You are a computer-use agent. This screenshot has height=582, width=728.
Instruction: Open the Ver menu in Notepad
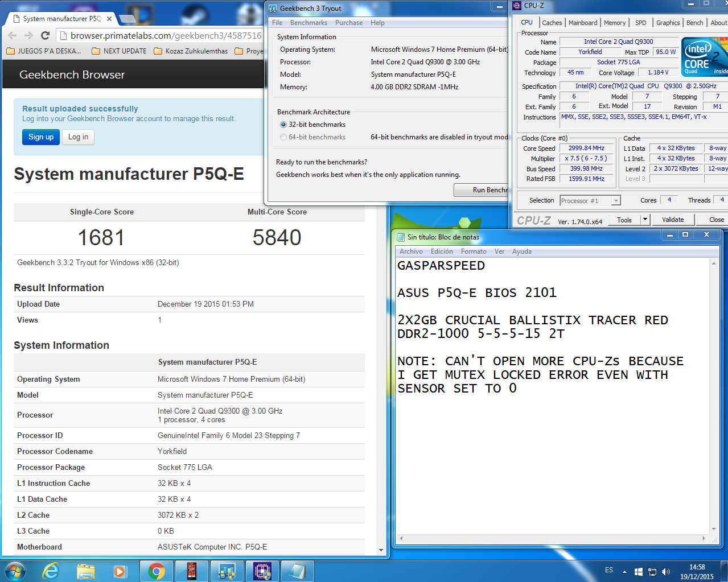(499, 251)
